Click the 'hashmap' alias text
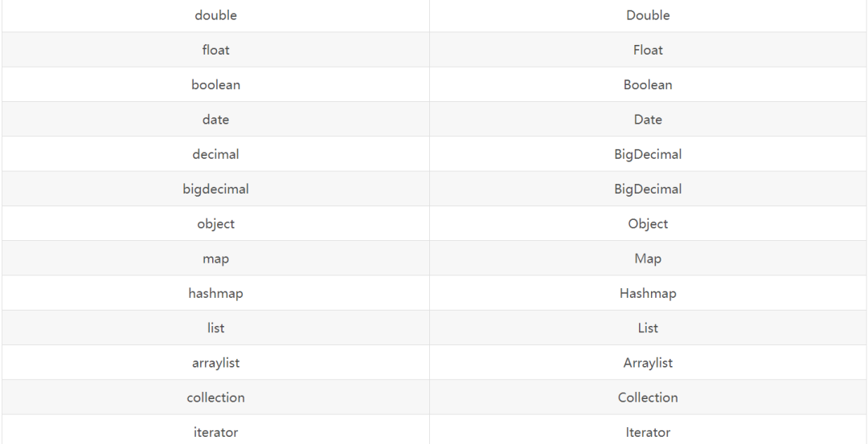Viewport: 868px width, 444px height. pyautogui.click(x=215, y=294)
